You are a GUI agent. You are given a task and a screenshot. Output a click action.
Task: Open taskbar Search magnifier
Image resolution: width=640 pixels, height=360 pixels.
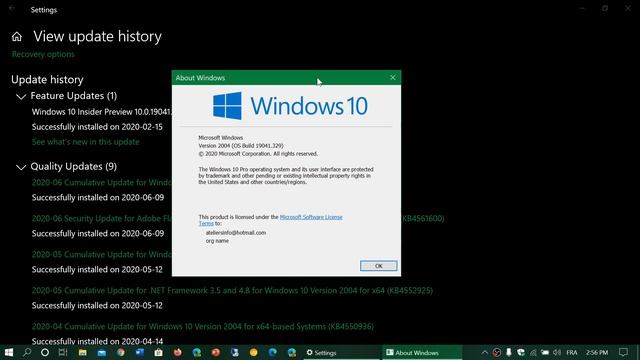[x=27, y=352]
